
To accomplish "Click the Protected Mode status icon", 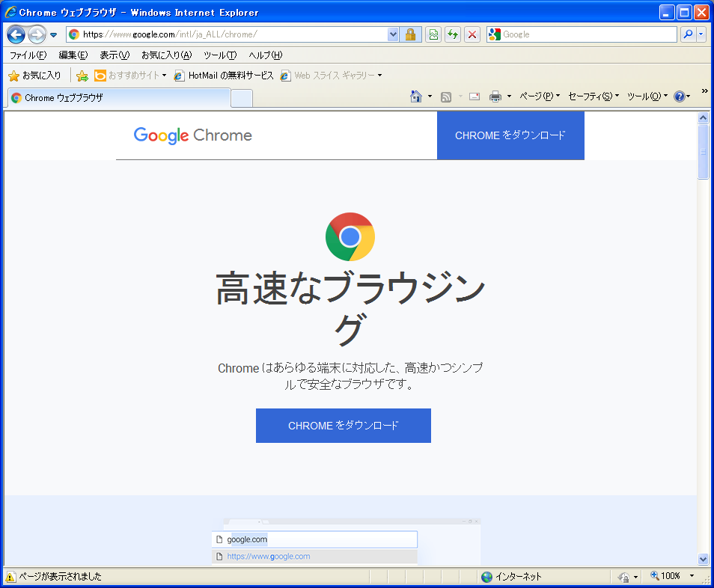I will tap(623, 577).
